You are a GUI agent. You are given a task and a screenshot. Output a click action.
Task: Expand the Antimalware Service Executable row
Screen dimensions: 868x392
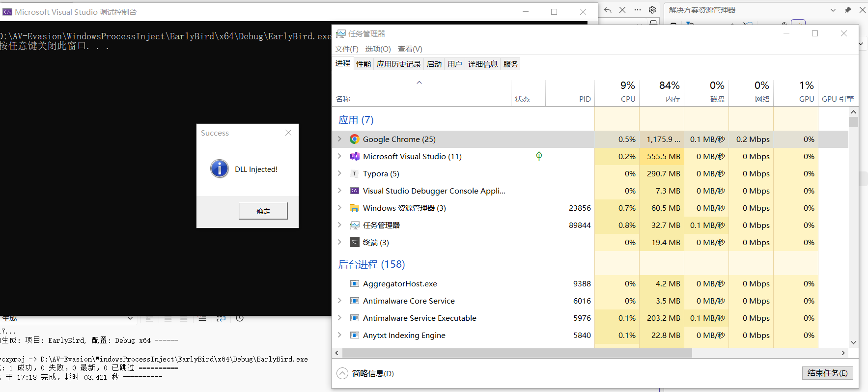click(339, 318)
